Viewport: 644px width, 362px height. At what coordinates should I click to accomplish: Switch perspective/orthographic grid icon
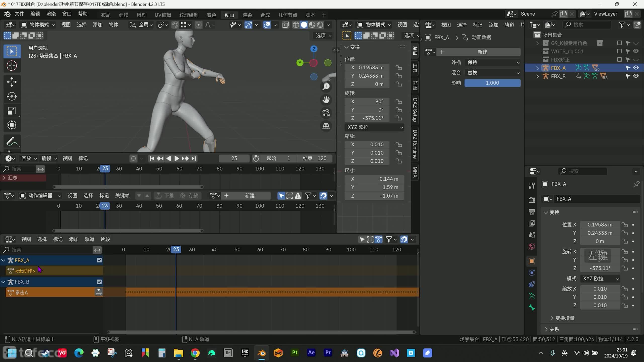(326, 126)
